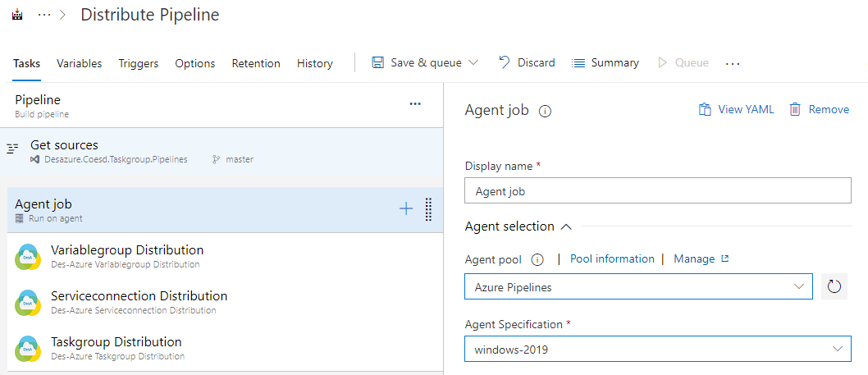Viewport: 868px width, 375px height.
Task: Select the Pipeline build pipeline header
Action: pyautogui.click(x=222, y=105)
